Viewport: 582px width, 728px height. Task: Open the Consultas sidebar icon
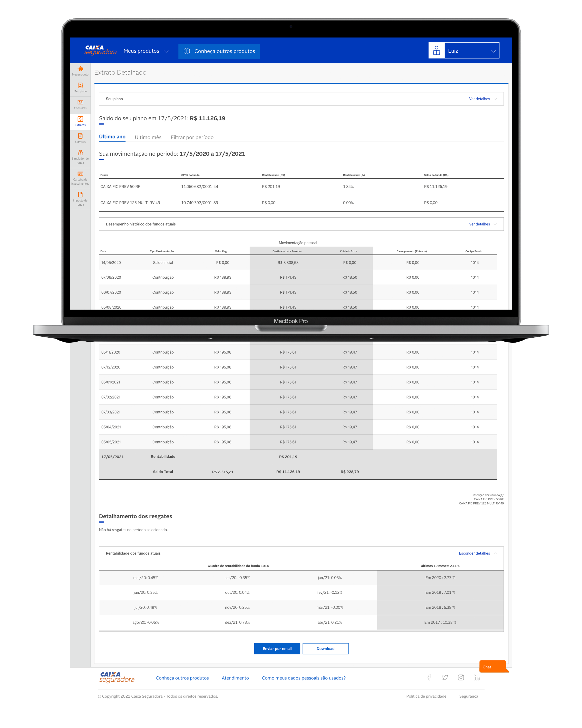point(80,102)
